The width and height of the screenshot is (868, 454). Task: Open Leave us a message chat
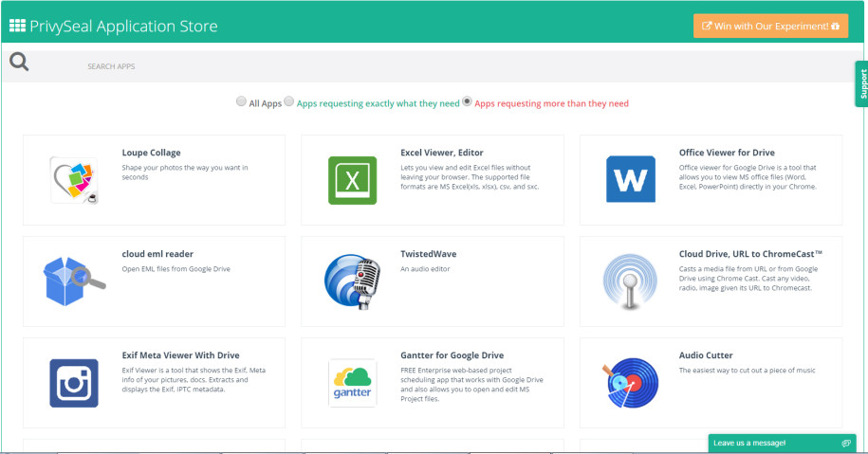783,443
